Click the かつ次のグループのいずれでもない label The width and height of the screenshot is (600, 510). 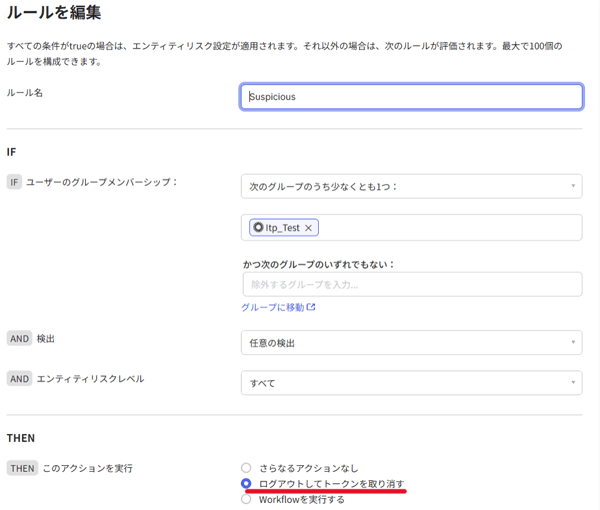coord(318,264)
